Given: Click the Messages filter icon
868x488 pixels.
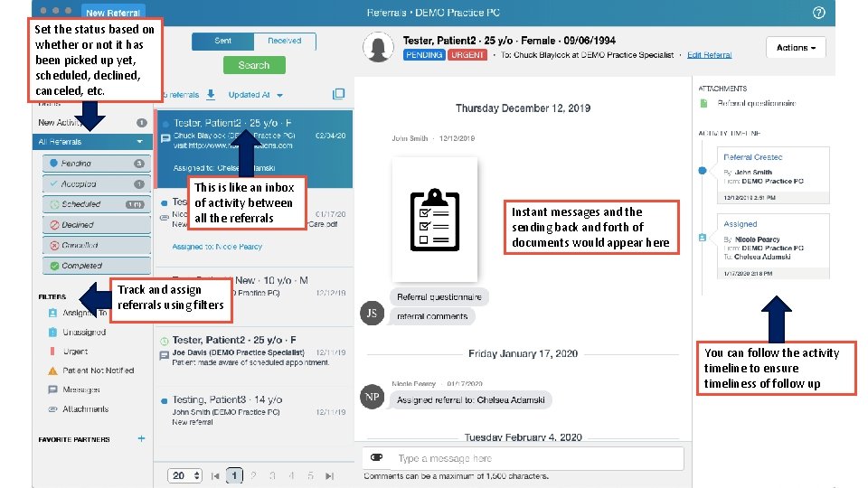Looking at the screenshot, I should coord(52,389).
